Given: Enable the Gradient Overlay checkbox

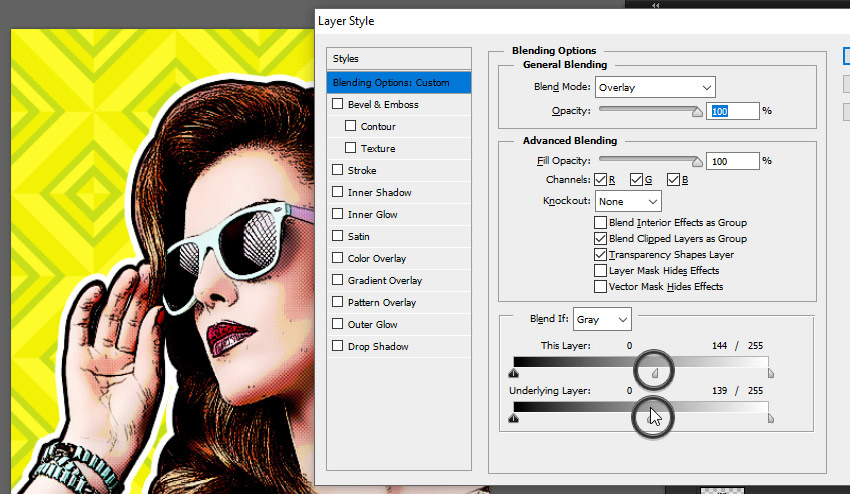Looking at the screenshot, I should (338, 280).
